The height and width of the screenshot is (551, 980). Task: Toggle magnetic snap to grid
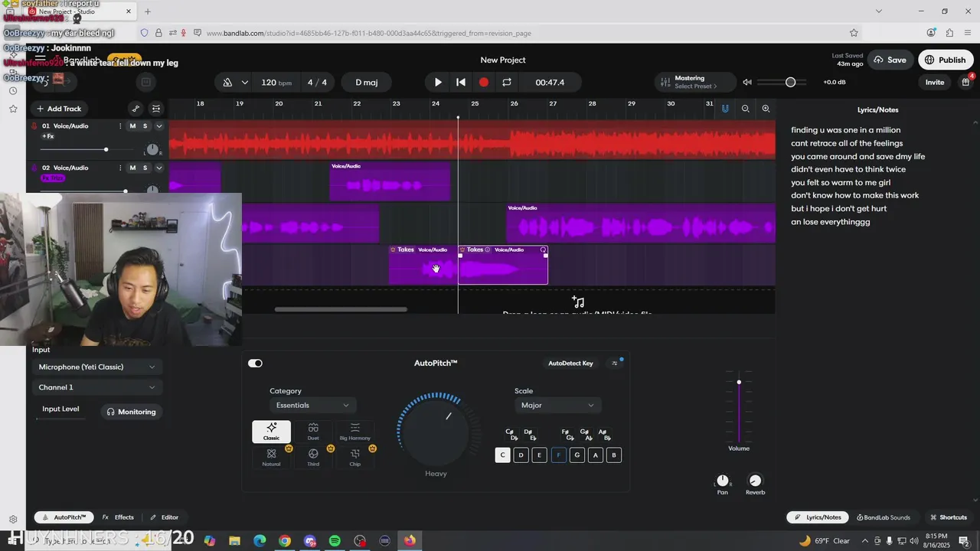tap(725, 109)
